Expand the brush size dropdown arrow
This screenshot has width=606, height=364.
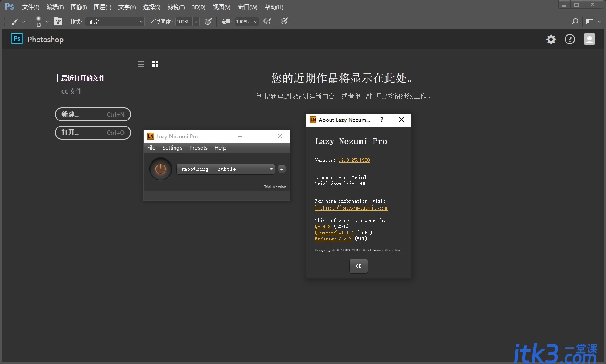click(x=47, y=22)
